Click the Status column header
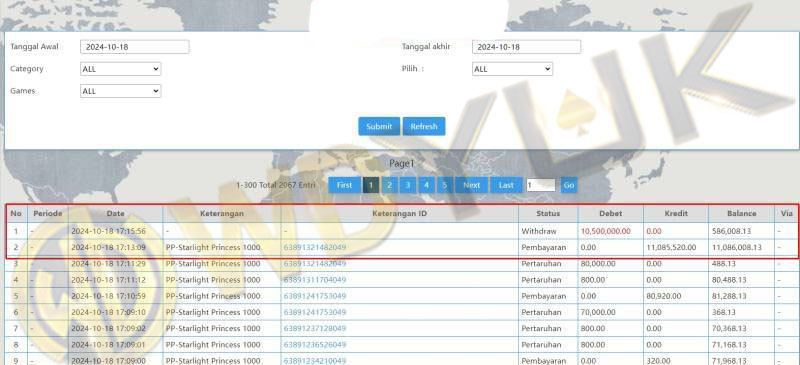 (548, 214)
